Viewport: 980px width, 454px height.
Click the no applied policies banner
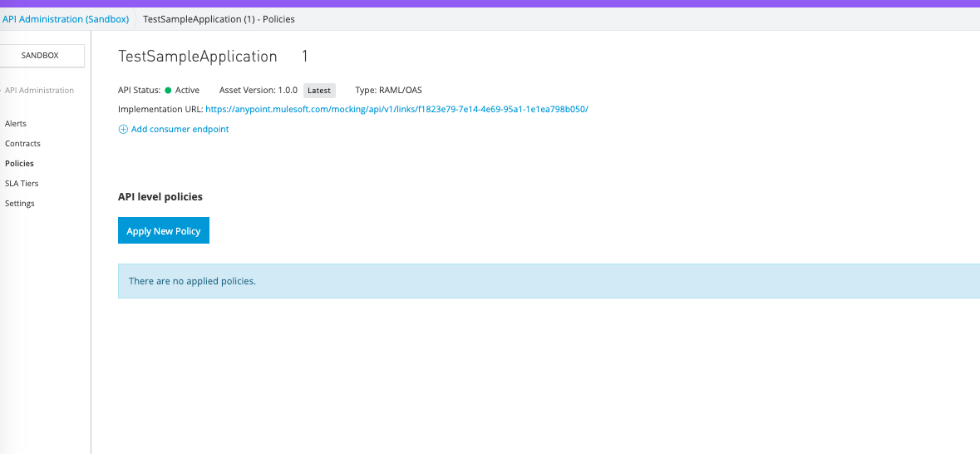pos(549,281)
